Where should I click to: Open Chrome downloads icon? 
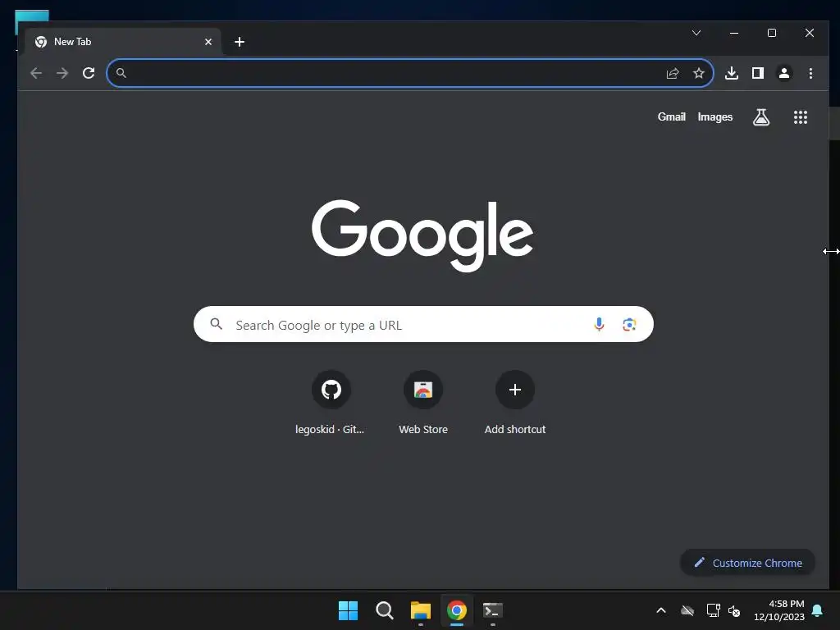[x=731, y=73]
